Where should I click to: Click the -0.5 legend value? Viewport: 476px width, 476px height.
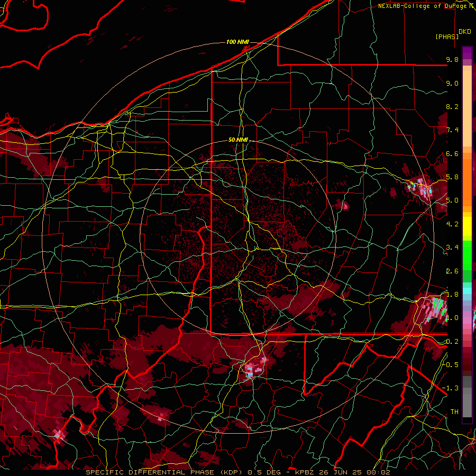[451, 365]
